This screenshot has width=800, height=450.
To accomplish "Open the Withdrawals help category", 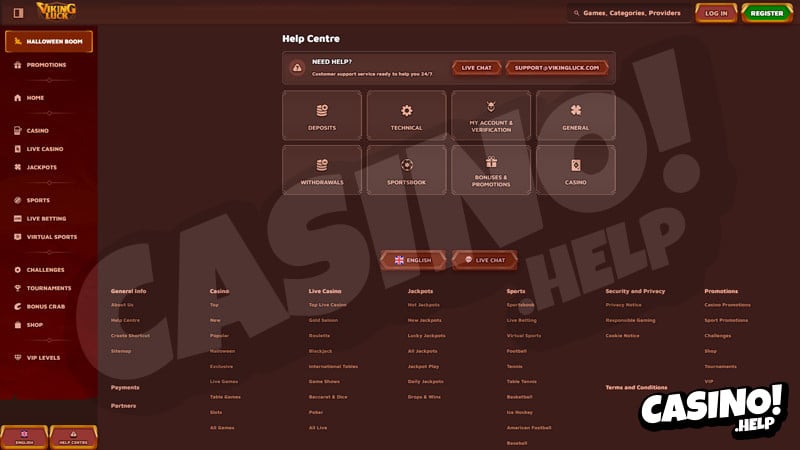I will 322,170.
